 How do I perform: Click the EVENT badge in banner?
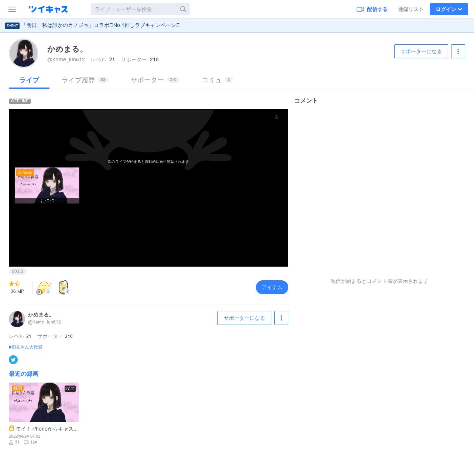click(x=12, y=25)
